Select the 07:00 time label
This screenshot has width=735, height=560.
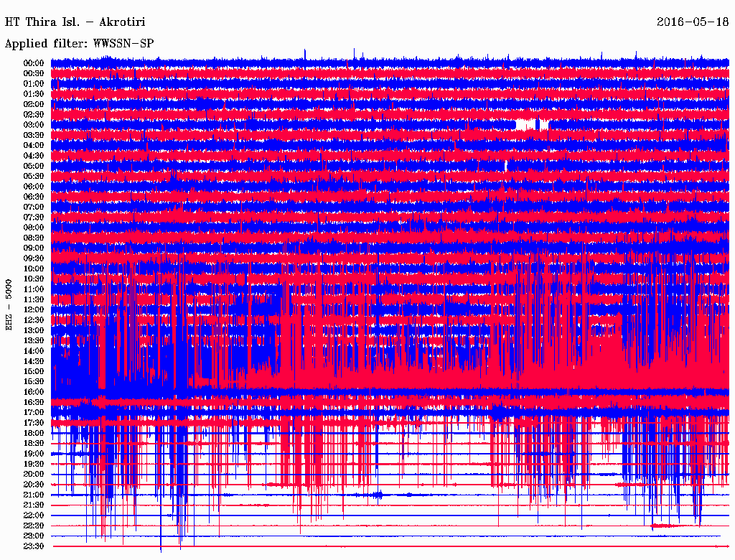point(33,207)
